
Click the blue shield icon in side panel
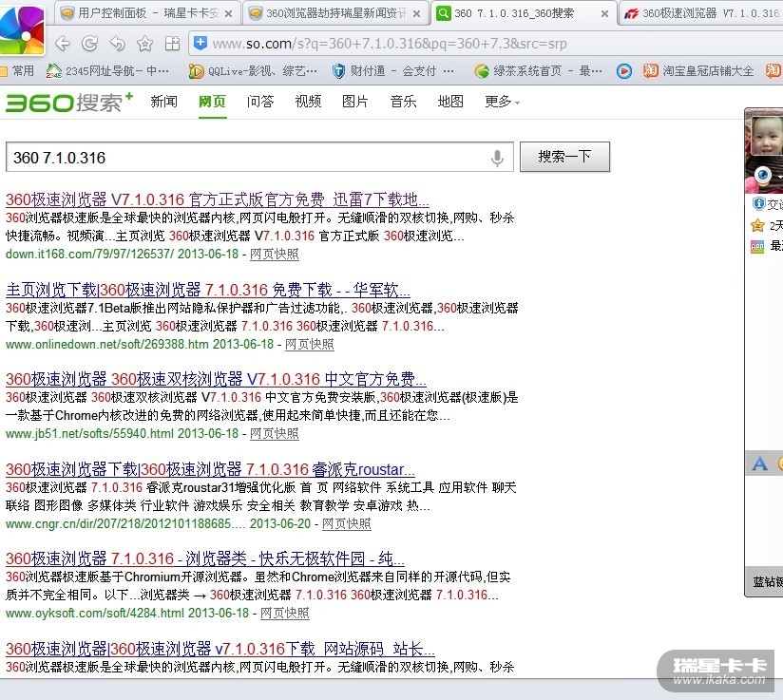(x=758, y=203)
